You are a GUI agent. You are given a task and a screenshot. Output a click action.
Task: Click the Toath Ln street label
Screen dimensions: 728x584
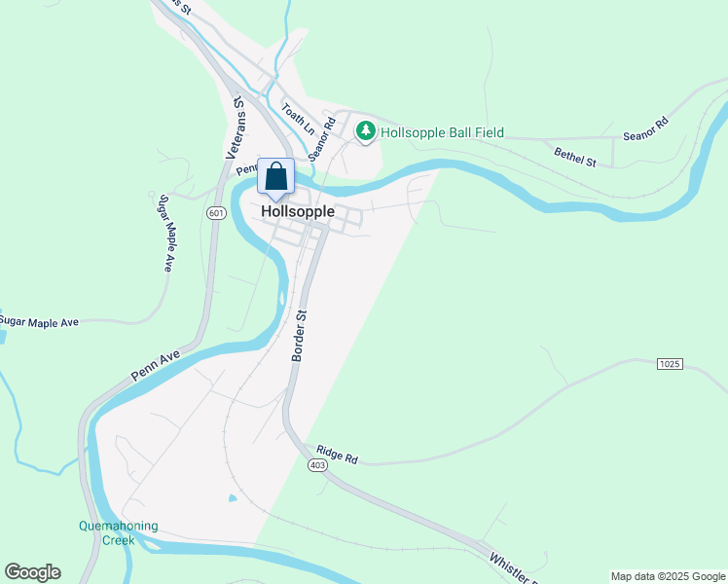[x=298, y=119]
